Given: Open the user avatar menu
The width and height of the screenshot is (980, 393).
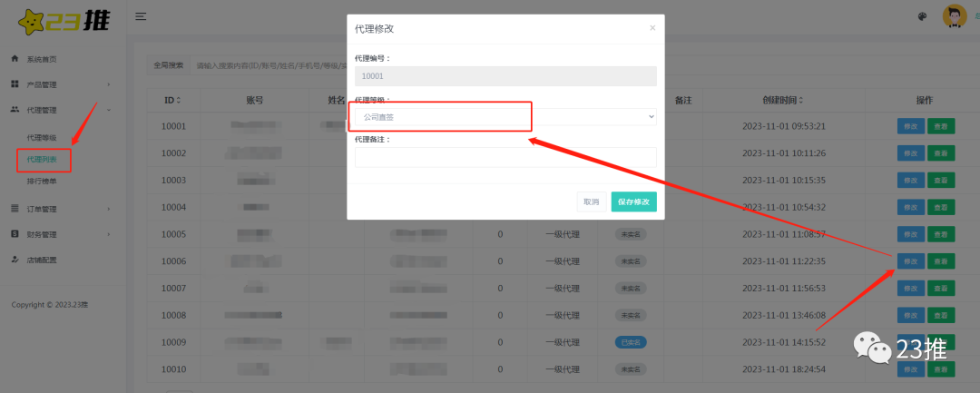Looking at the screenshot, I should (955, 16).
